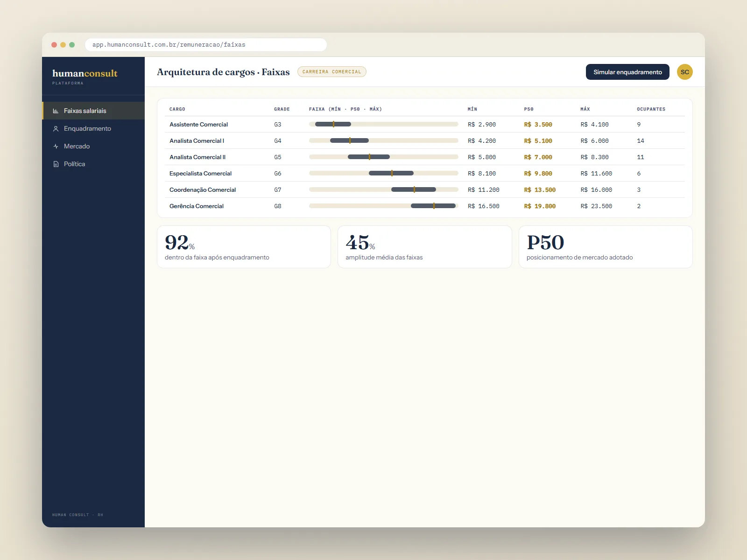The width and height of the screenshot is (747, 560).
Task: Open Faixas salariais in sidebar
Action: click(93, 111)
